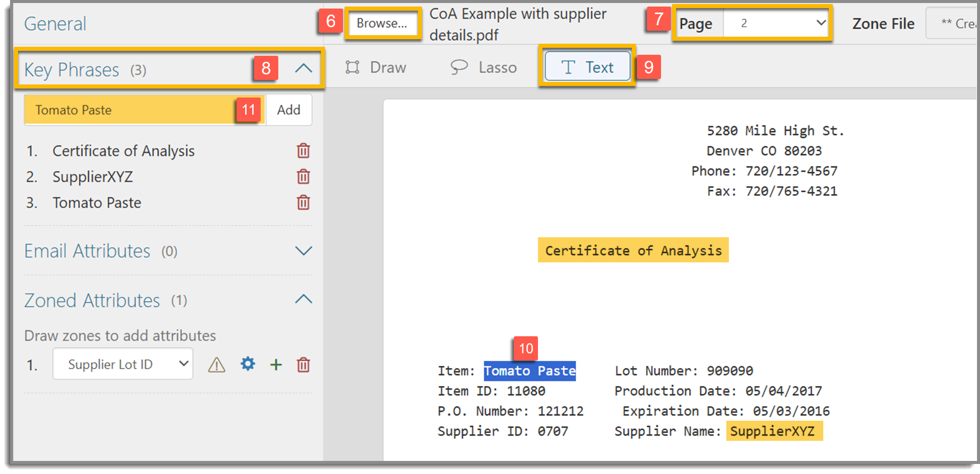Viewport: 980px width, 474px height.
Task: Collapse the Key Phrases section
Action: click(x=303, y=69)
